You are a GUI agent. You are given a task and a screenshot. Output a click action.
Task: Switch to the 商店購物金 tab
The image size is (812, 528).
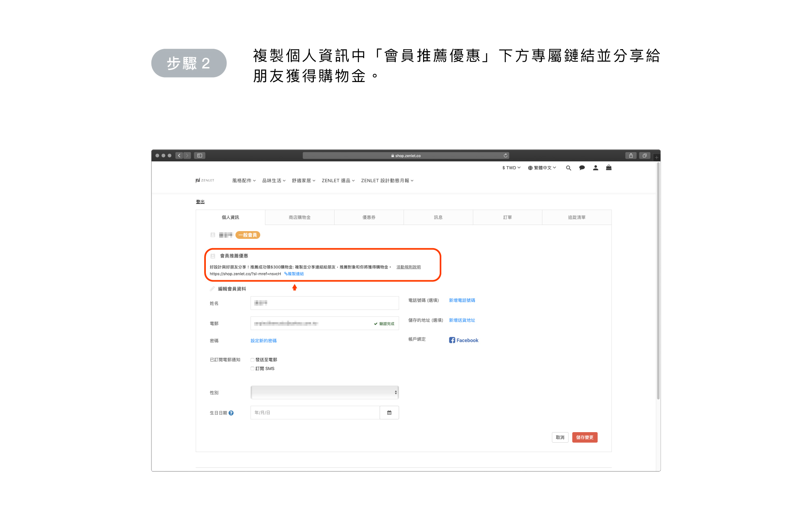[300, 217]
